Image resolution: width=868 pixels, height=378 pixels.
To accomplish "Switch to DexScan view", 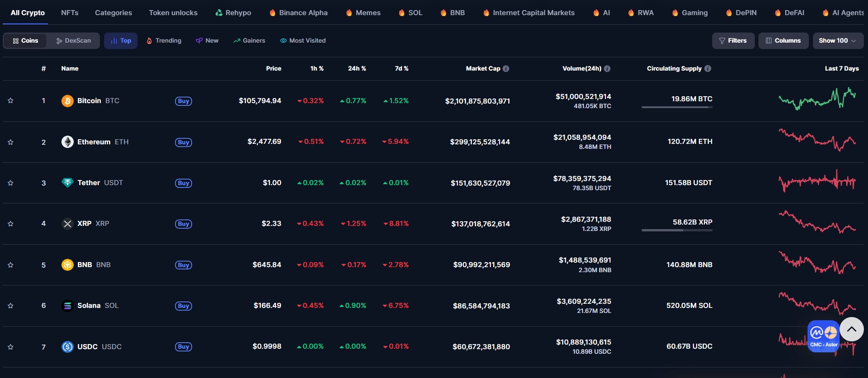I will coord(73,41).
